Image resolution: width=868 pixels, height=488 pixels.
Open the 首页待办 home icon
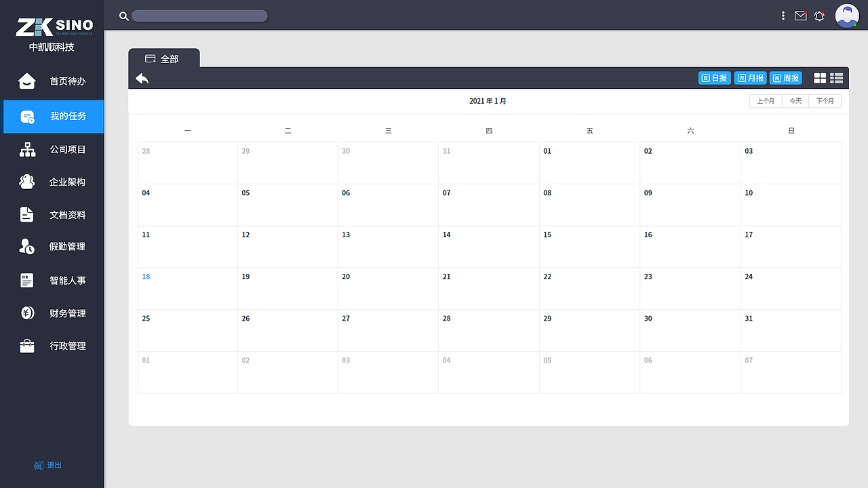26,81
